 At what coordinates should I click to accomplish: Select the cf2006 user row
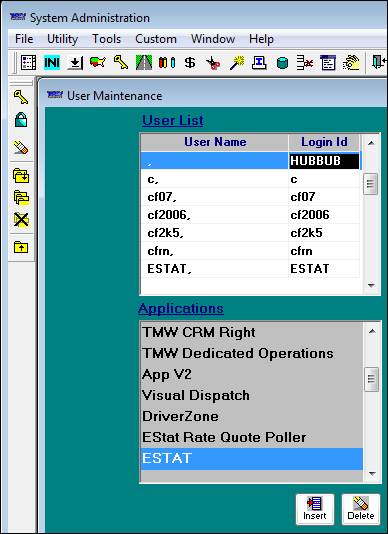pyautogui.click(x=250, y=215)
